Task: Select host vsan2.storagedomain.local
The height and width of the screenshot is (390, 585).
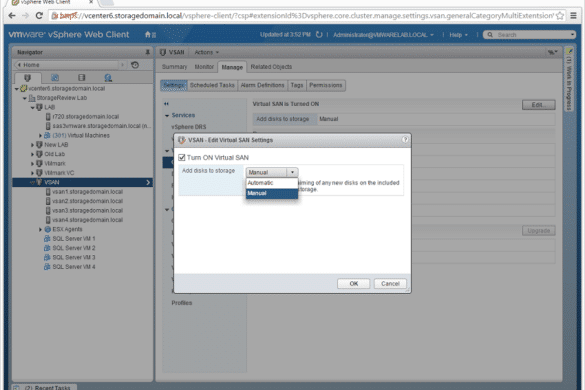Action: (x=87, y=201)
